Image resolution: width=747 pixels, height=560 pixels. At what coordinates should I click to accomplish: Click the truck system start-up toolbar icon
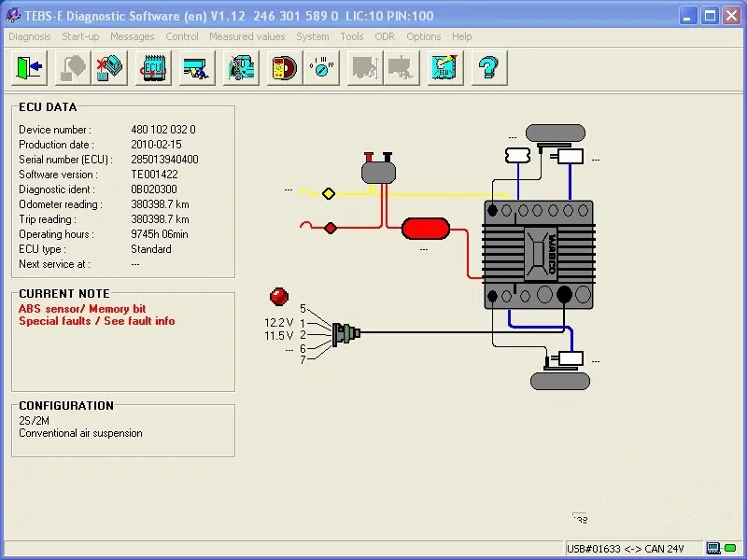click(x=241, y=68)
